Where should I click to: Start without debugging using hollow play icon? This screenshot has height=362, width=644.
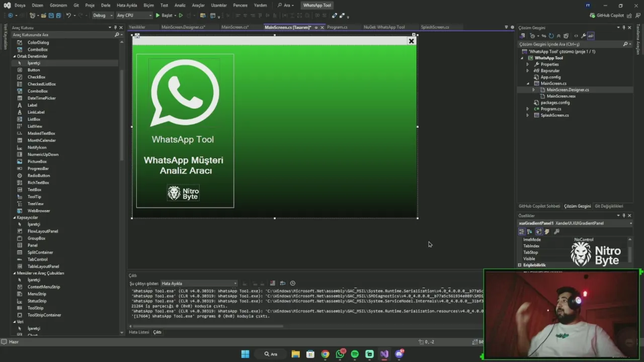pos(181,16)
